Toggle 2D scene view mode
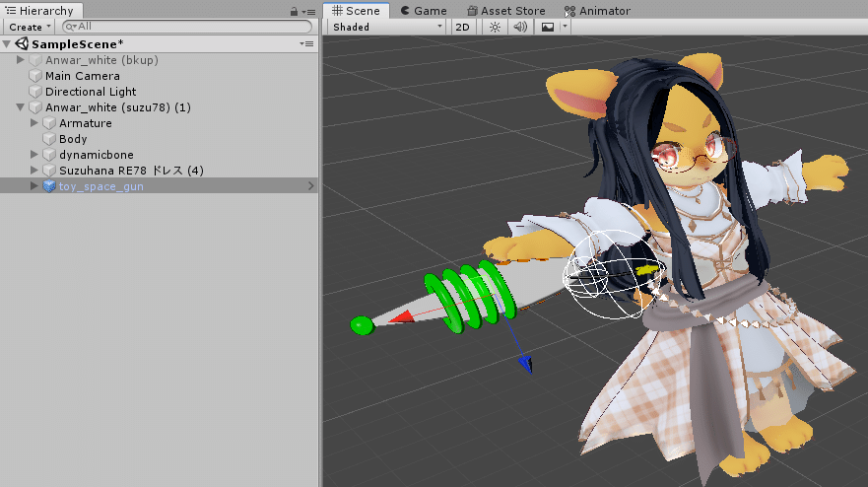 (462, 27)
